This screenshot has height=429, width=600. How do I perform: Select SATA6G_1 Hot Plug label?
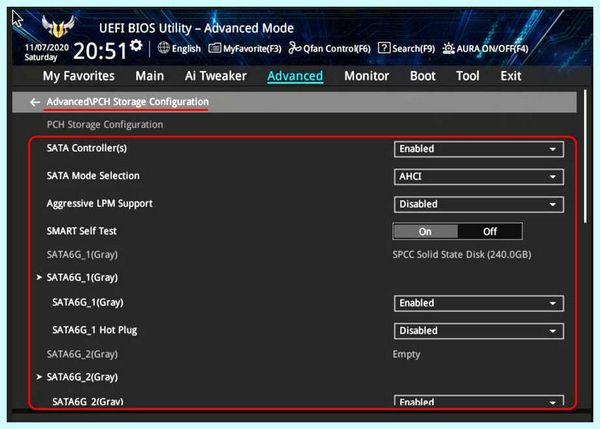95,330
